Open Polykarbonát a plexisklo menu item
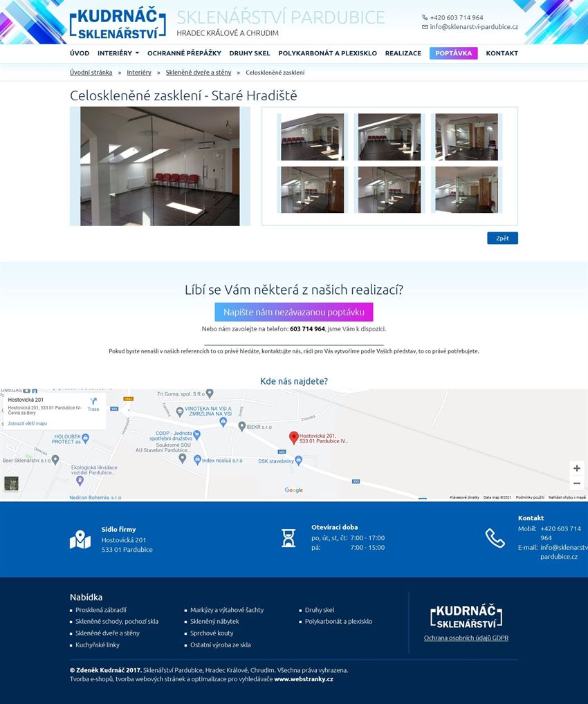 [x=327, y=53]
